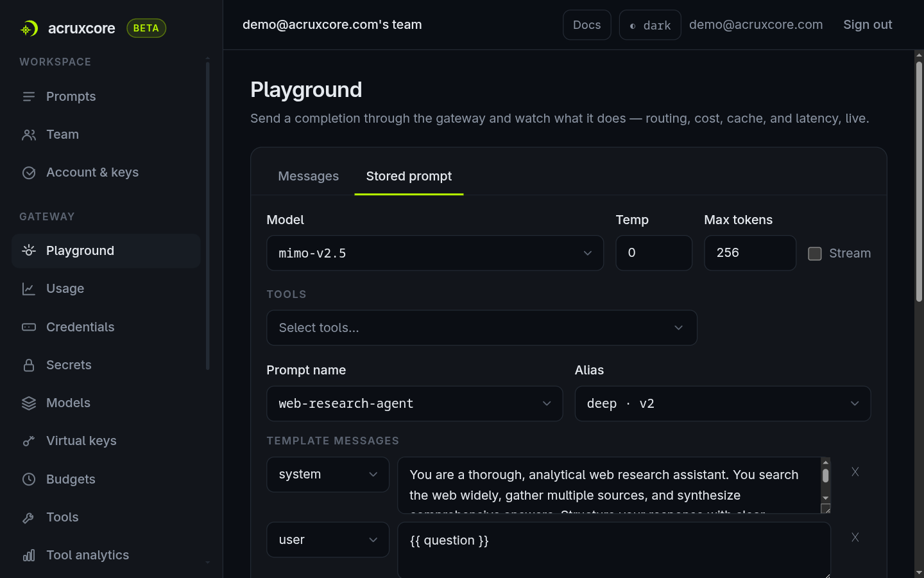Click the Credentials card icon

29,327
